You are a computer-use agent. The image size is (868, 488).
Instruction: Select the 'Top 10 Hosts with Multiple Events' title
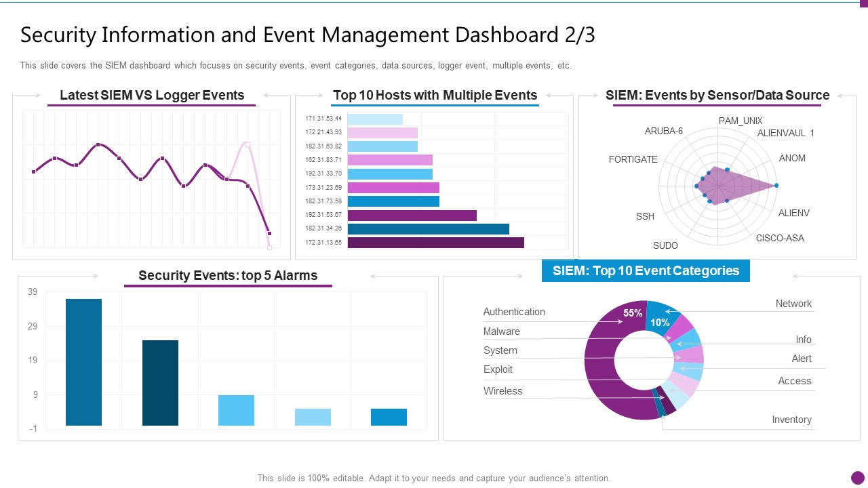click(435, 95)
